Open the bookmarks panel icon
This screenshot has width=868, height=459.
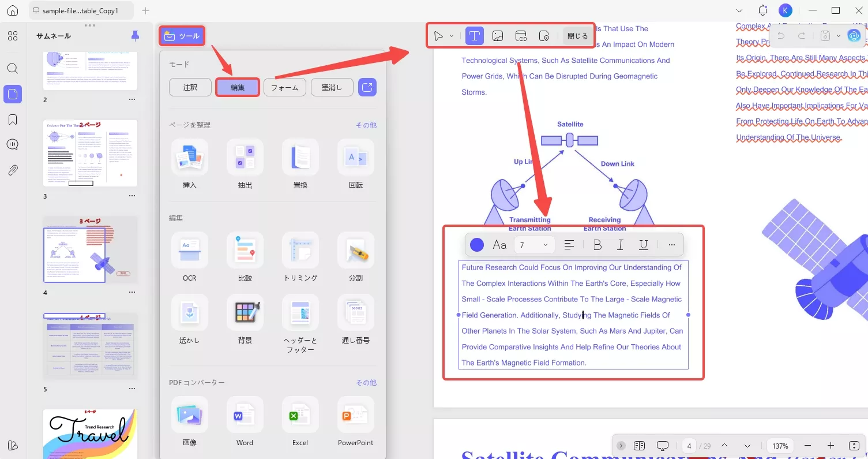[13, 120]
